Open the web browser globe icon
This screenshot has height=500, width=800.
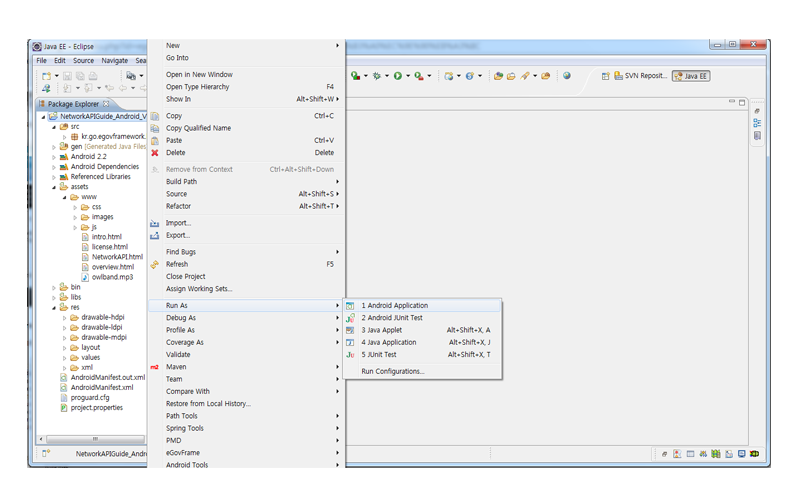567,76
